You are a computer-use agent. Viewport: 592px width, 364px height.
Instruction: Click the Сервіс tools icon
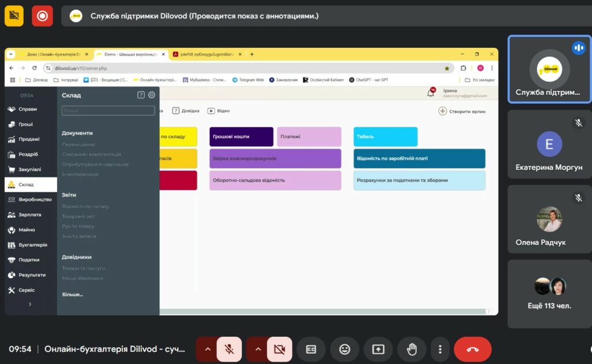(x=12, y=290)
